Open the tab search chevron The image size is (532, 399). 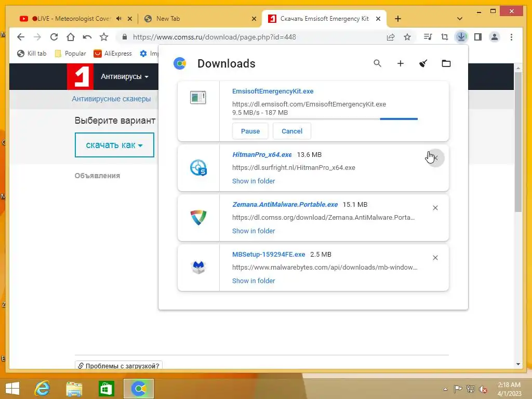460,19
